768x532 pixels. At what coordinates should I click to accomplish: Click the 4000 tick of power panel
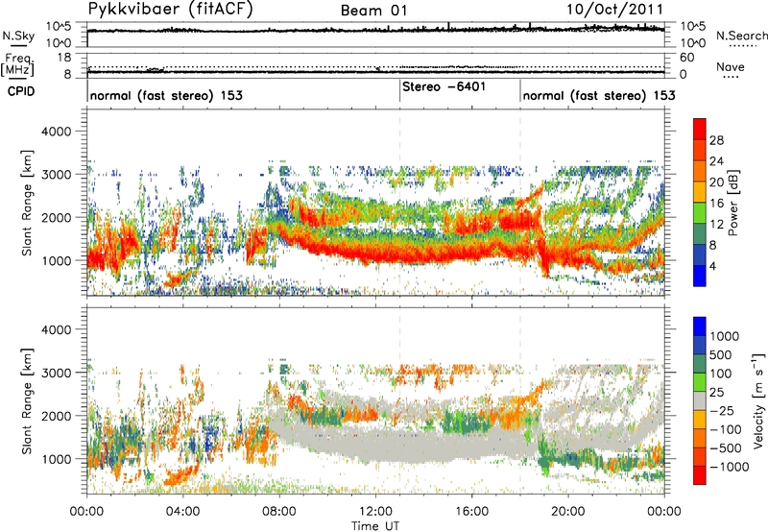point(56,131)
